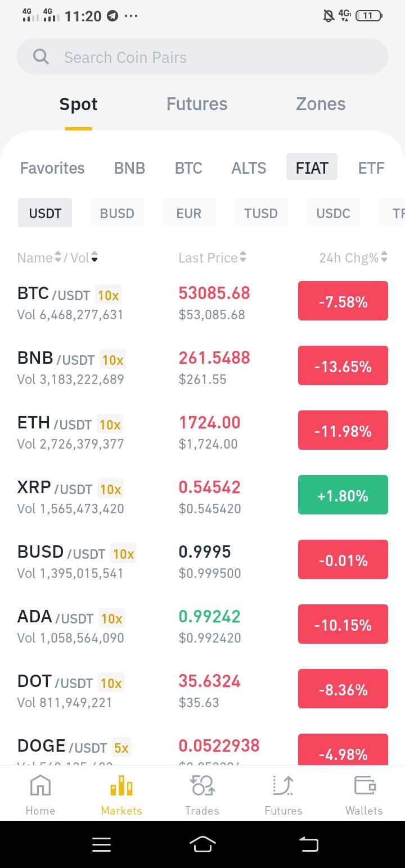Tap the XRP +1.80% green button
The image size is (405, 868).
tap(343, 495)
